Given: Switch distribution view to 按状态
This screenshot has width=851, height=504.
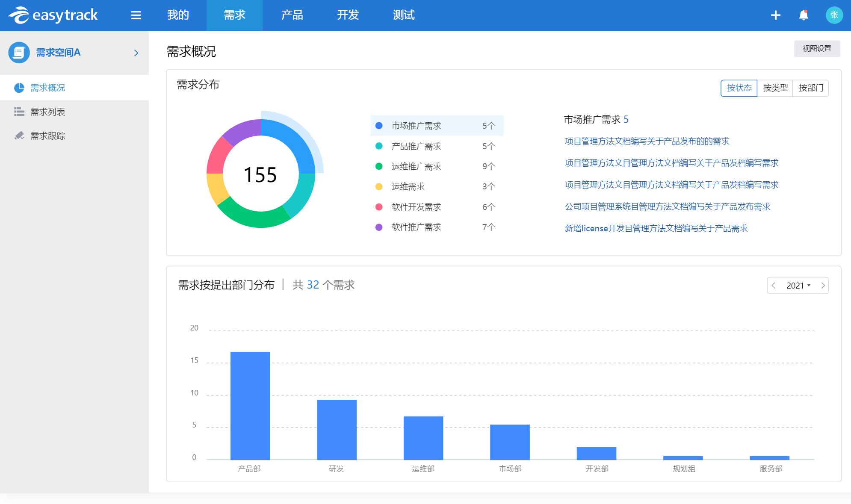Looking at the screenshot, I should (739, 88).
